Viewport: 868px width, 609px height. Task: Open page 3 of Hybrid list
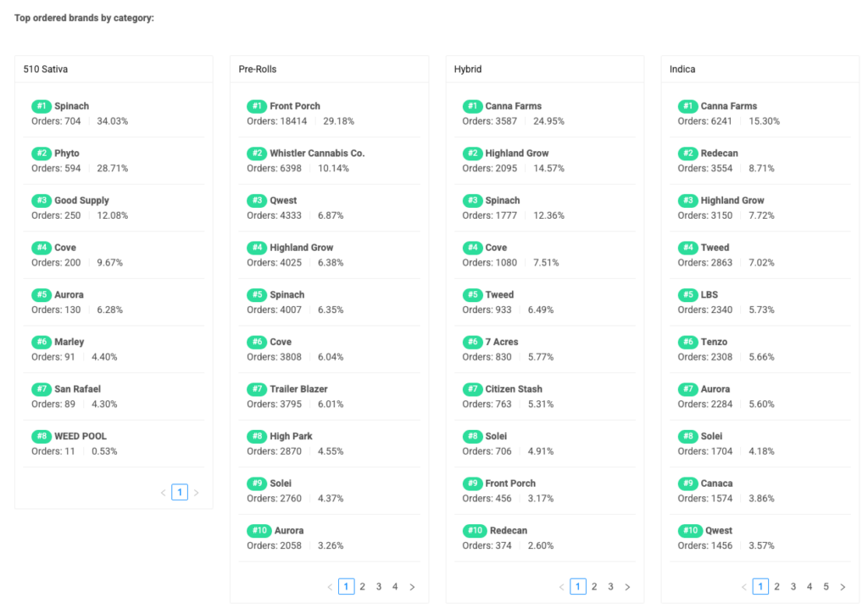click(610, 586)
